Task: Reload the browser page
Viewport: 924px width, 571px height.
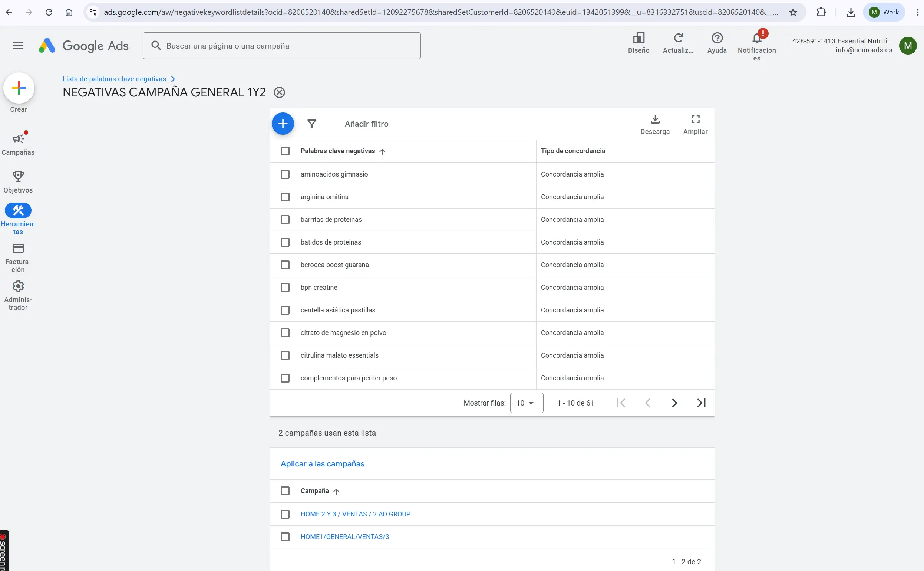Action: tap(49, 12)
